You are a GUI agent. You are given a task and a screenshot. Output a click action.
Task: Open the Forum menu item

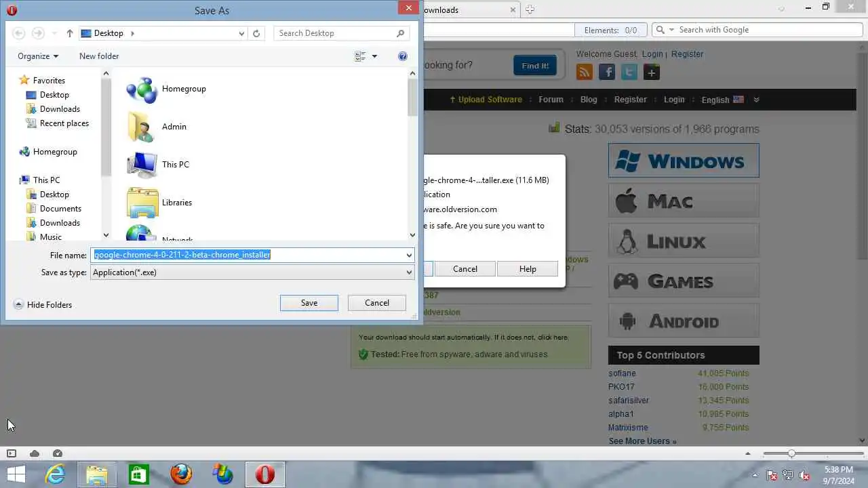pyautogui.click(x=551, y=100)
